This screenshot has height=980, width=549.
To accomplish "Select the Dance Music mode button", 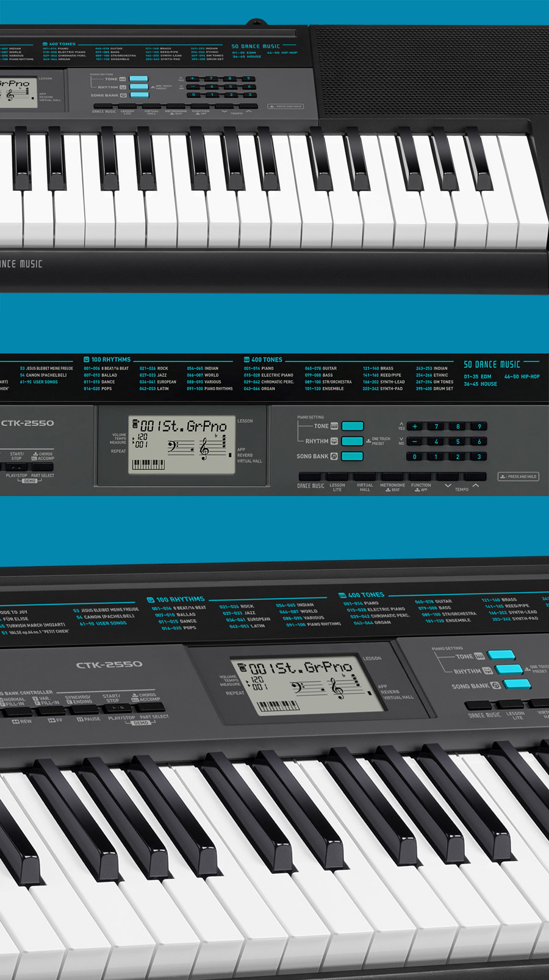I will 310,477.
